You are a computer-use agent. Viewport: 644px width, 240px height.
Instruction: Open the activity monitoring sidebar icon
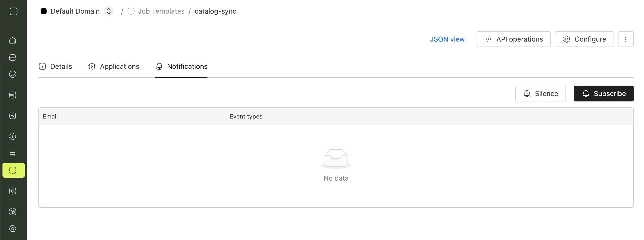pyautogui.click(x=13, y=116)
